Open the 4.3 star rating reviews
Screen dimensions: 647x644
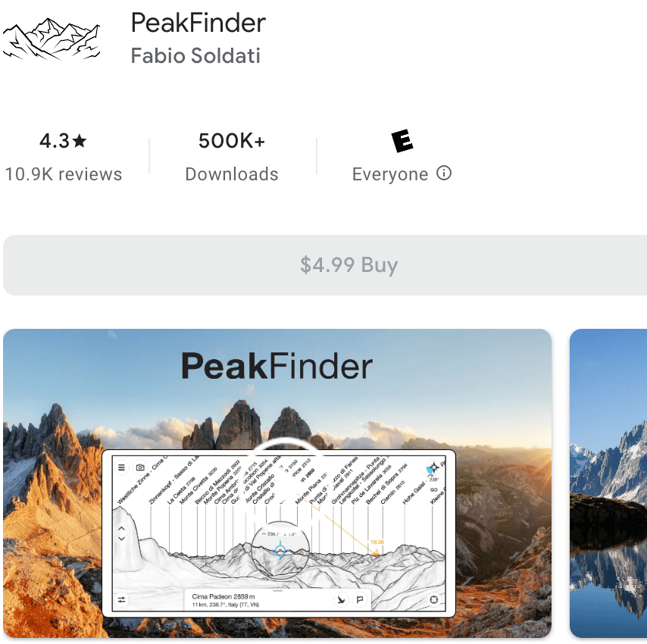[63, 157]
